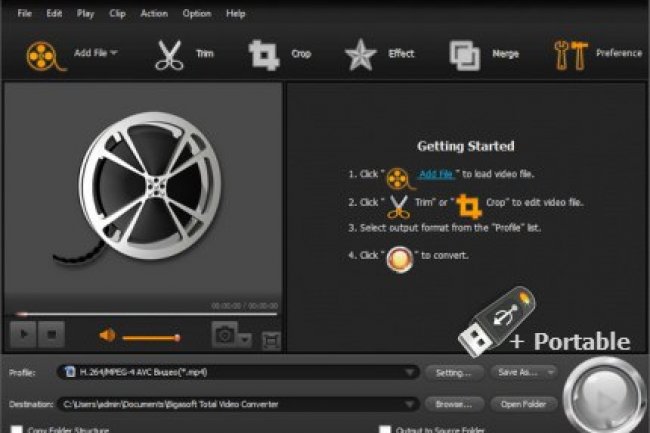Open the Save As dropdown
The image size is (650, 433).
tap(523, 372)
